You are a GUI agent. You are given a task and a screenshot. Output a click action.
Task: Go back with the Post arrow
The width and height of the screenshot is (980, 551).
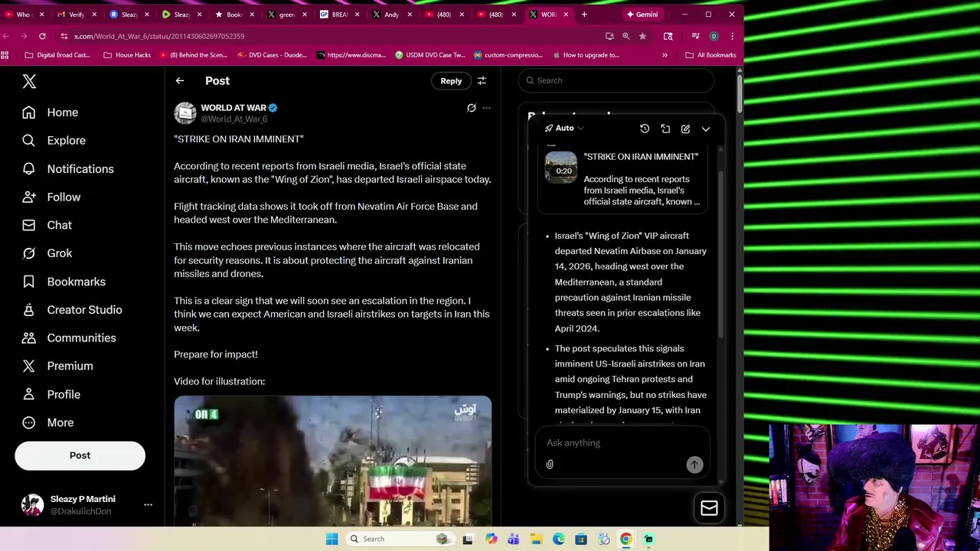pyautogui.click(x=180, y=80)
